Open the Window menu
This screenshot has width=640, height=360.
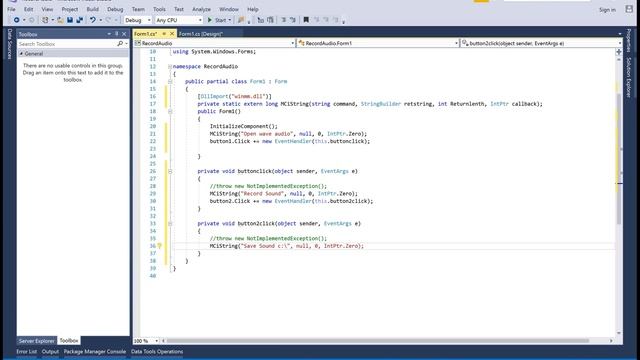click(229, 9)
